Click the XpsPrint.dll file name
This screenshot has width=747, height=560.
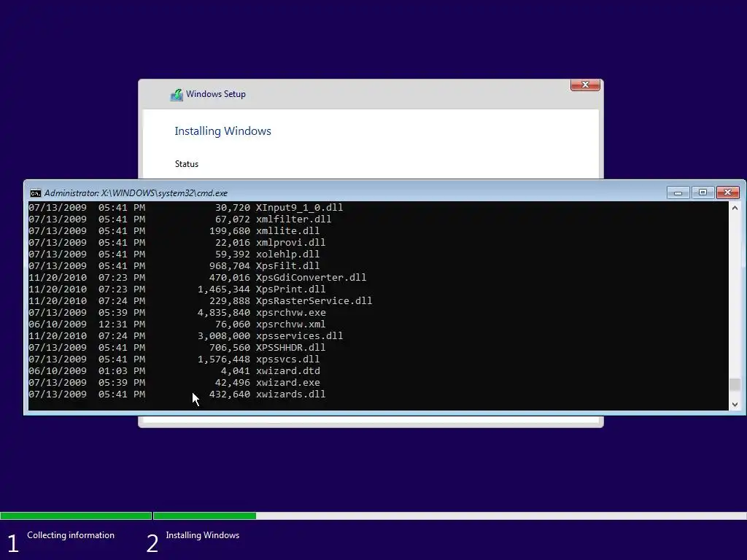[x=290, y=289]
